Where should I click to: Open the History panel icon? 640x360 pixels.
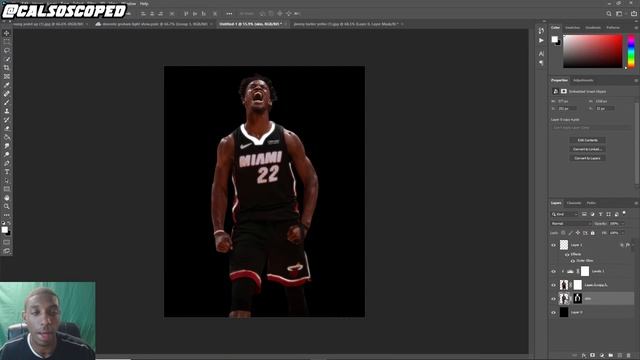pos(541,31)
